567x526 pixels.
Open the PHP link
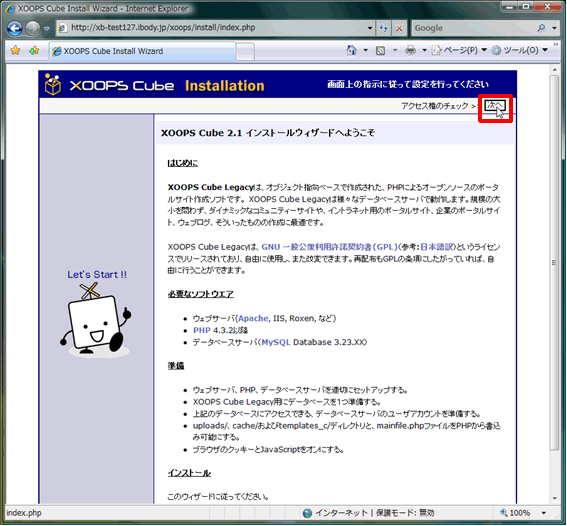pyautogui.click(x=201, y=330)
